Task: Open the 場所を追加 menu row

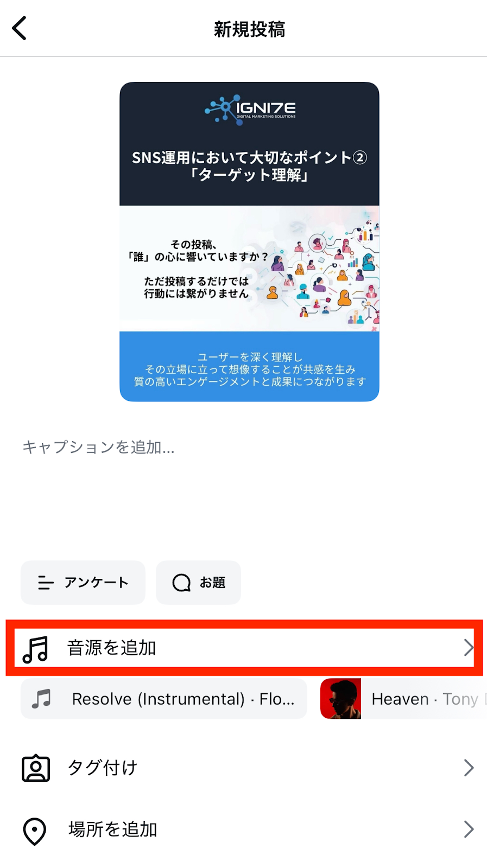Action: 243,829
